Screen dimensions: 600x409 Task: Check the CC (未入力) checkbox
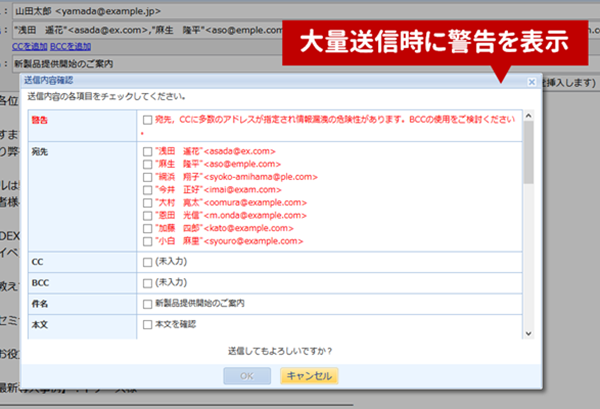[147, 262]
